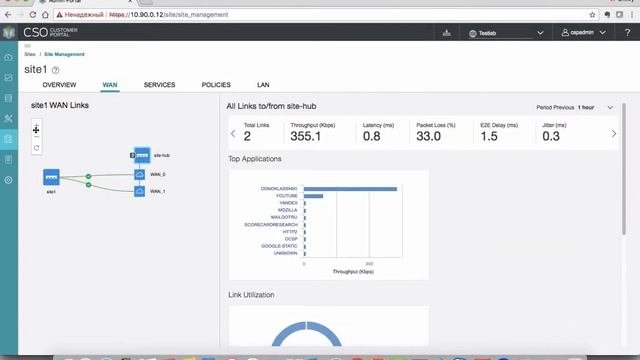This screenshot has width=640, height=360.
Task: Click the YOUTUBE throughput bar
Action: [313, 196]
